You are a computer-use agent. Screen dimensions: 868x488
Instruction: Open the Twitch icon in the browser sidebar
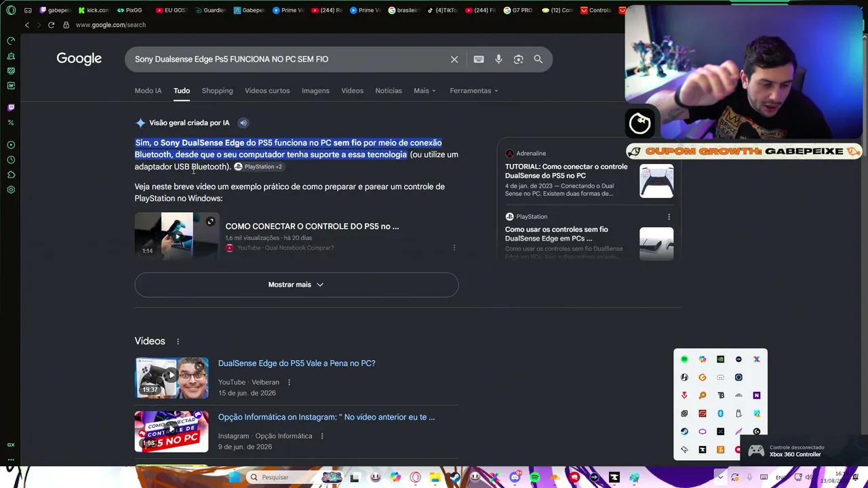(x=11, y=107)
